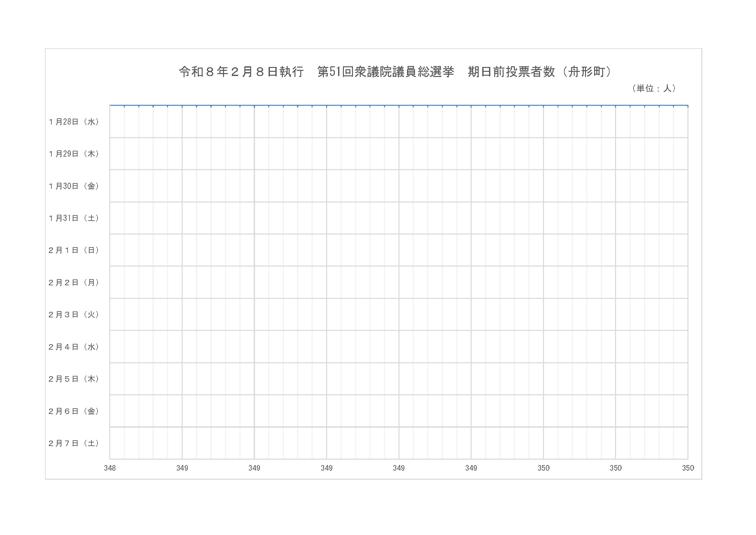Select the １月29日（木） axis label

coord(74,154)
